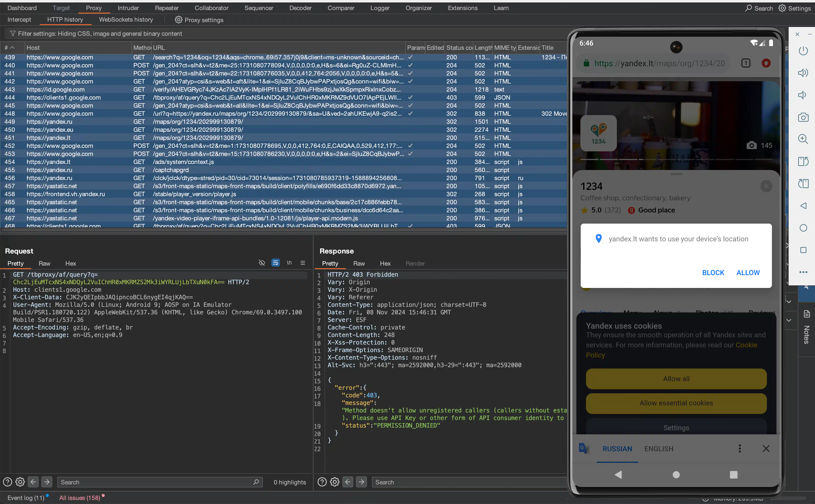
Task: Click the emulator volume down icon
Action: point(802,95)
